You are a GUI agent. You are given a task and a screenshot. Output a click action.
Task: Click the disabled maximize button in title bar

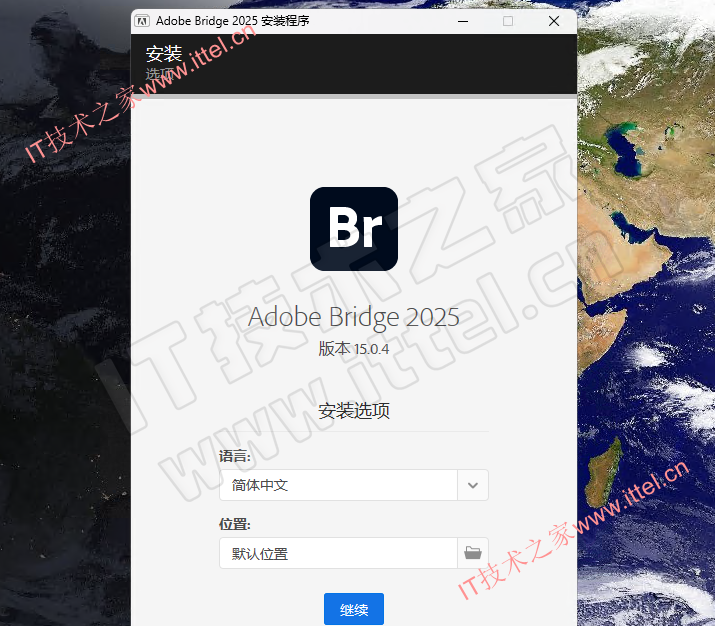508,21
